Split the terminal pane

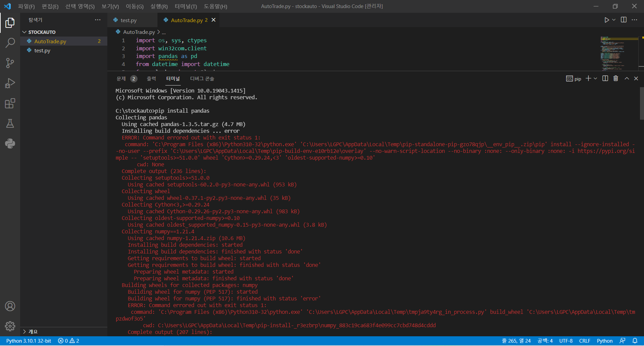pos(605,78)
